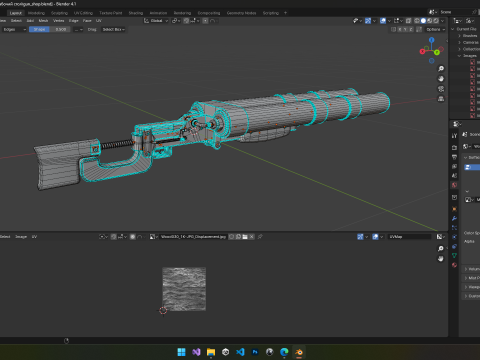Open the Visual Studio taskbar app

196,352
